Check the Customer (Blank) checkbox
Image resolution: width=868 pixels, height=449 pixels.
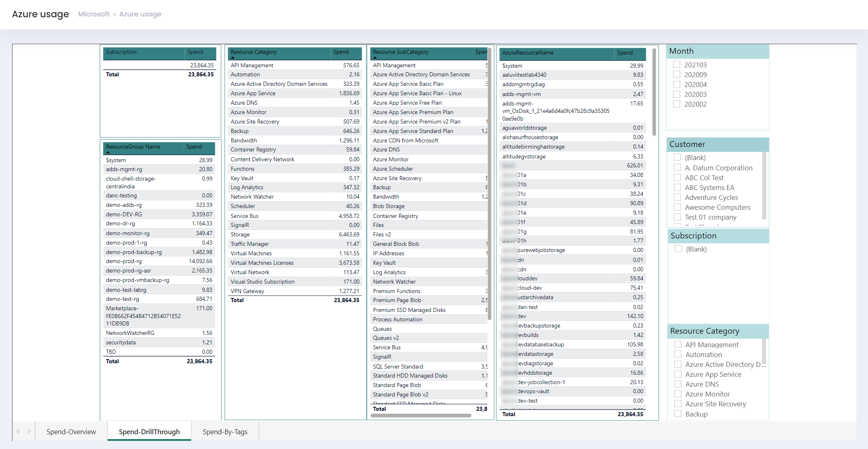tap(677, 157)
